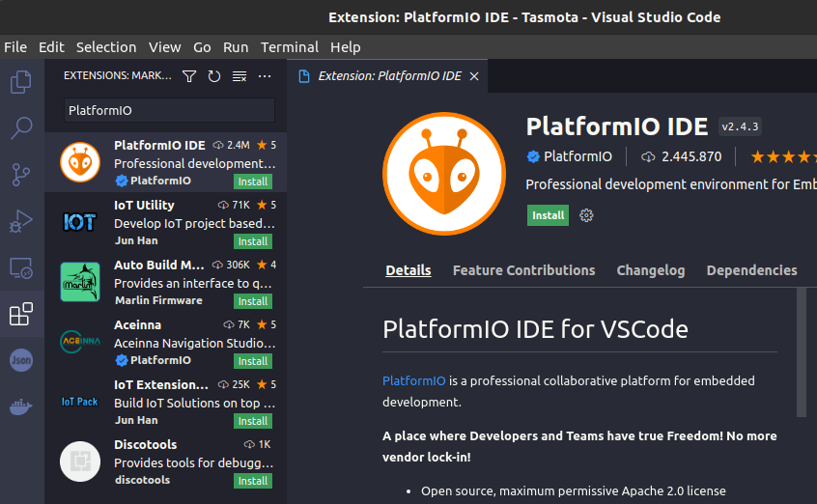Open the Selection menu
This screenshot has width=817, height=504.
coord(106,47)
